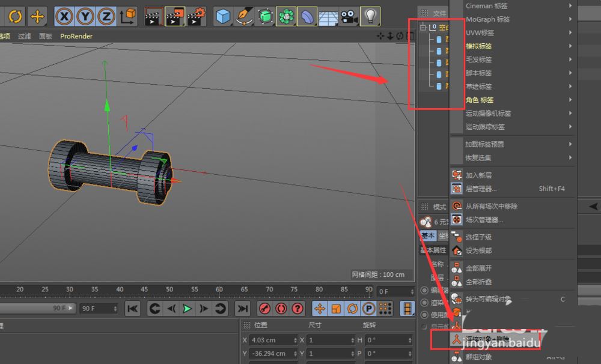
Task: Open the viewport 过滤 menu
Action: [24, 36]
